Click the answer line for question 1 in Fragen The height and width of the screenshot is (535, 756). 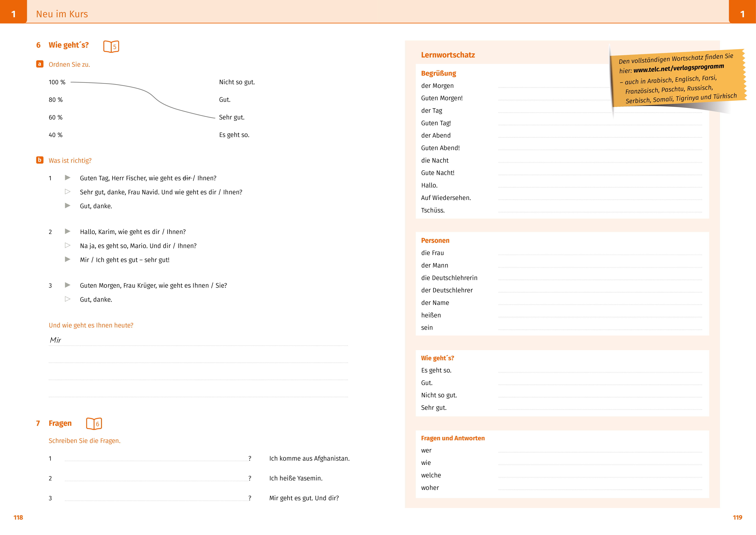pyautogui.click(x=157, y=458)
